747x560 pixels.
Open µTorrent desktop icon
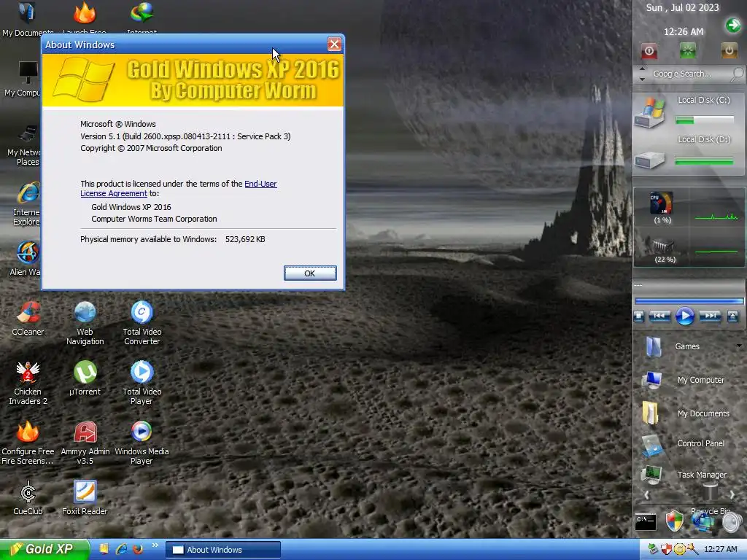coord(85,378)
